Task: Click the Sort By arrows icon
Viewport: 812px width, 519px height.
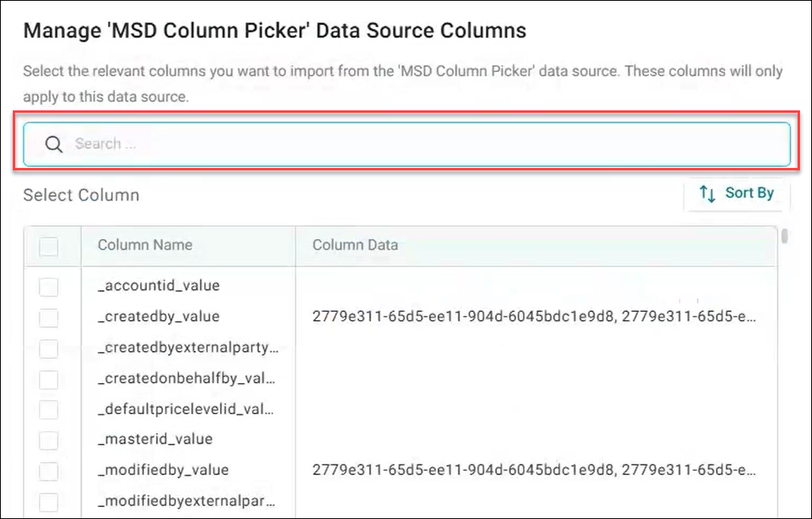Action: coord(707,194)
